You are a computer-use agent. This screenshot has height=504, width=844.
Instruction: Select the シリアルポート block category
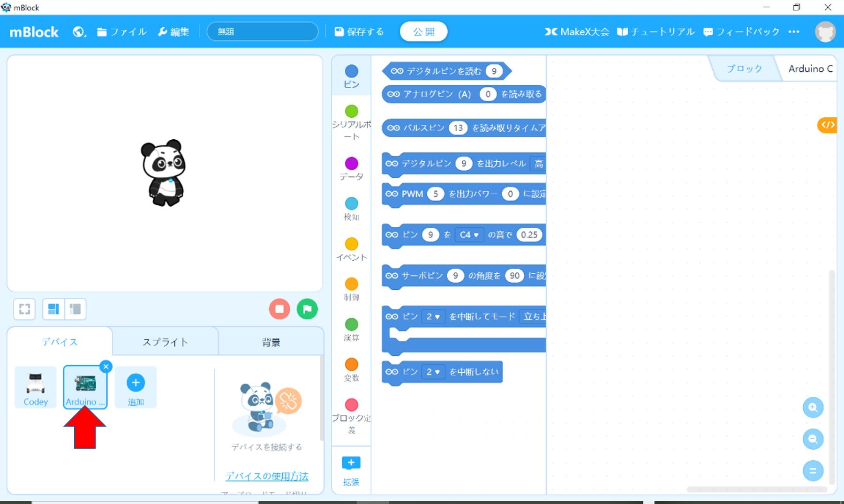(x=351, y=123)
